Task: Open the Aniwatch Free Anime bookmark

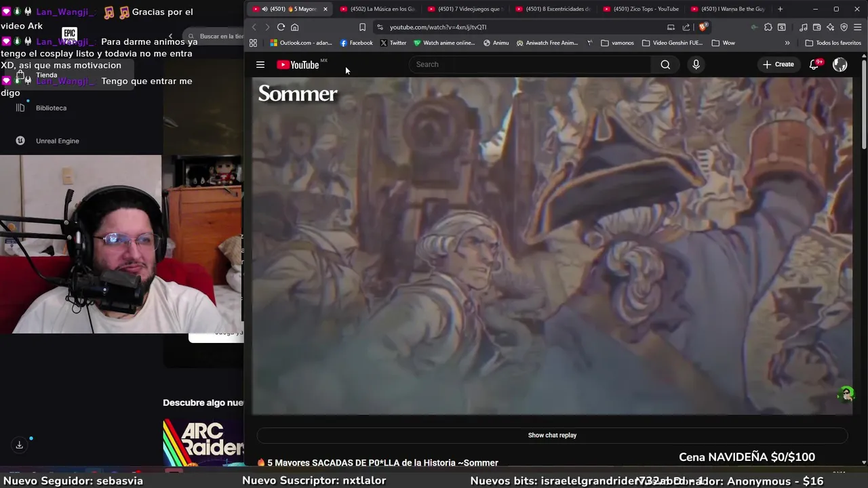Action: point(547,43)
